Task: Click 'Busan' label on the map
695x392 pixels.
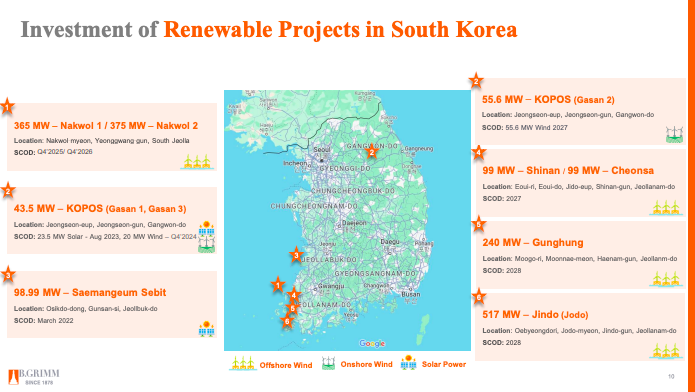Action: click(x=411, y=294)
